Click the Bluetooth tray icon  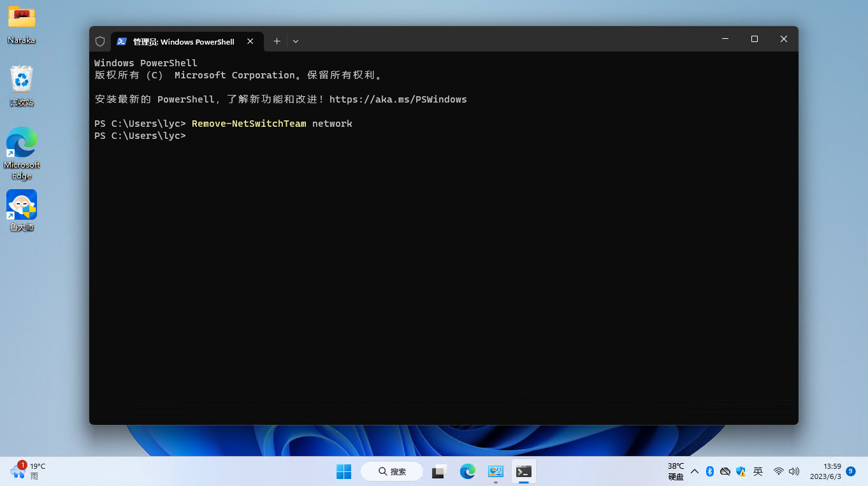[710, 471]
